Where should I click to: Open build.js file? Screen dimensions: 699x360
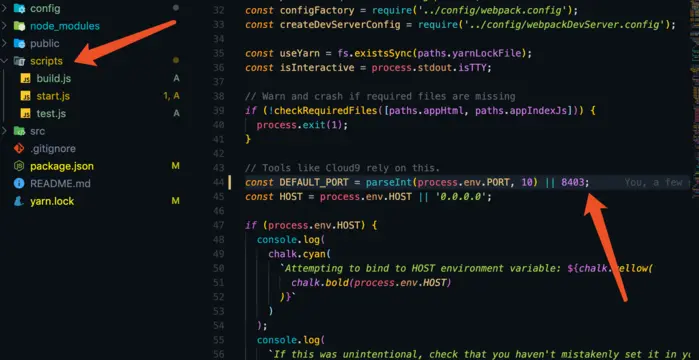click(53, 78)
